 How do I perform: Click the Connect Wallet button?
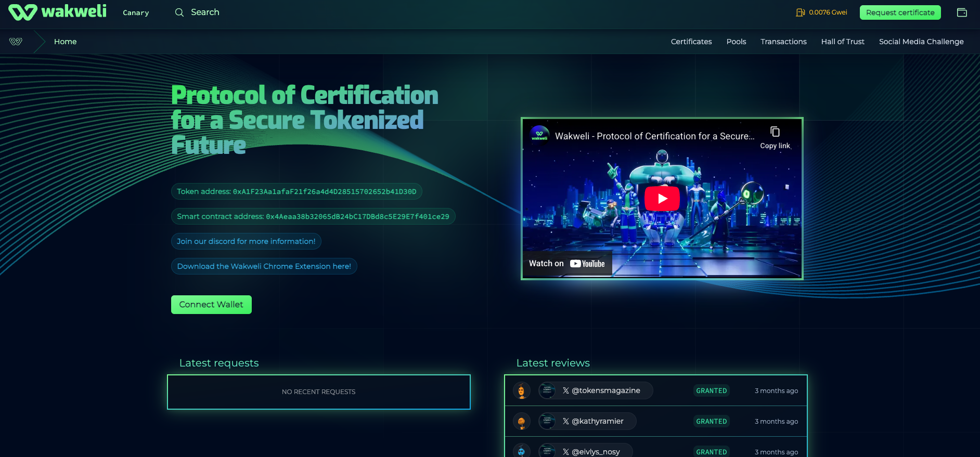coord(211,305)
